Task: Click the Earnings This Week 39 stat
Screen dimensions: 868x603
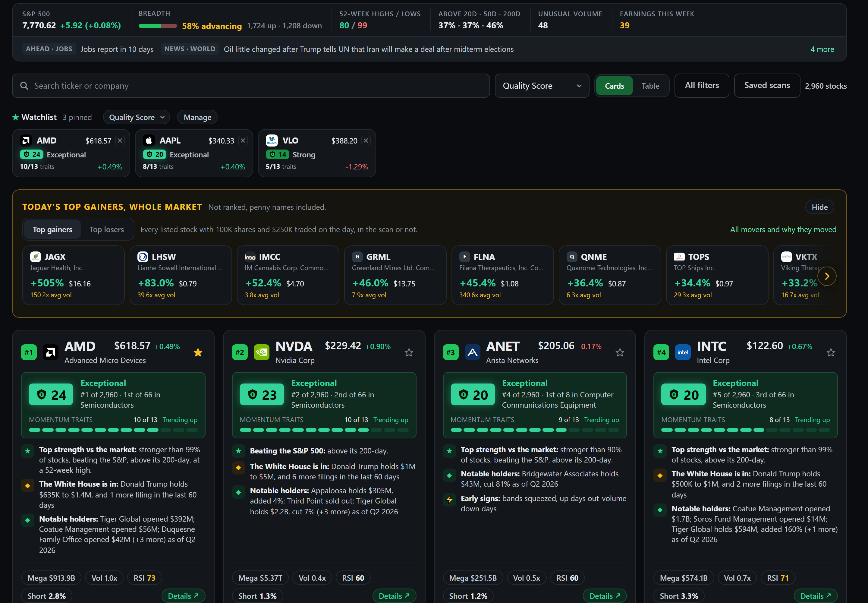Action: click(x=656, y=20)
